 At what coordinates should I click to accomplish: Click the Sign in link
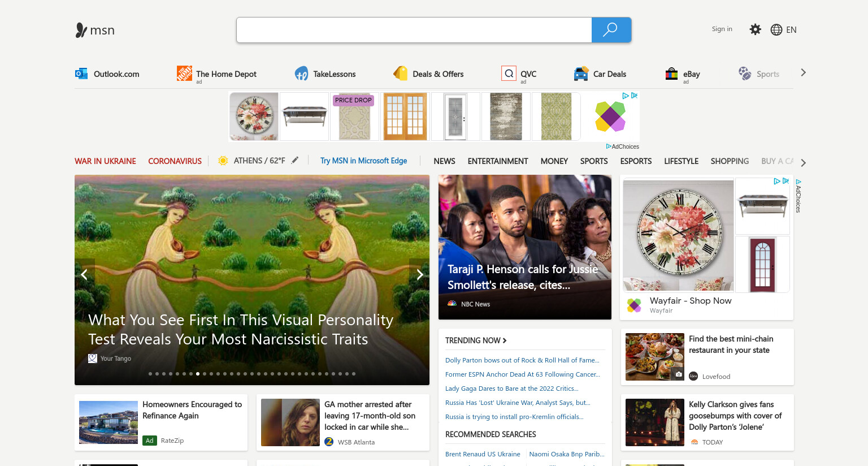[722, 29]
